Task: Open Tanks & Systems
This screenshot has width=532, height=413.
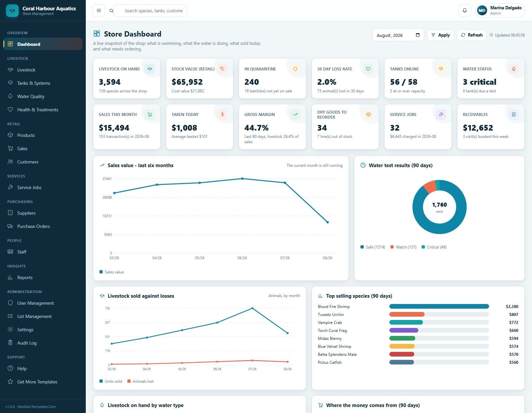Action: (43, 83)
